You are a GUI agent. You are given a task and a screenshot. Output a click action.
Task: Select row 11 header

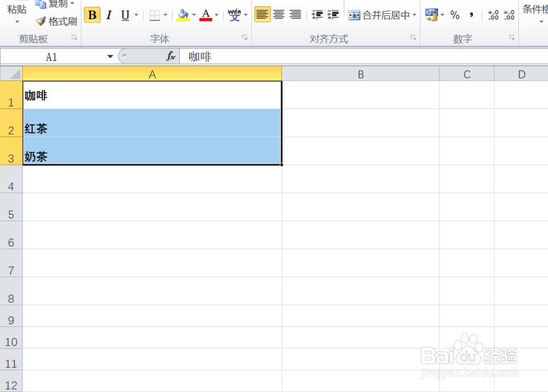click(x=11, y=360)
